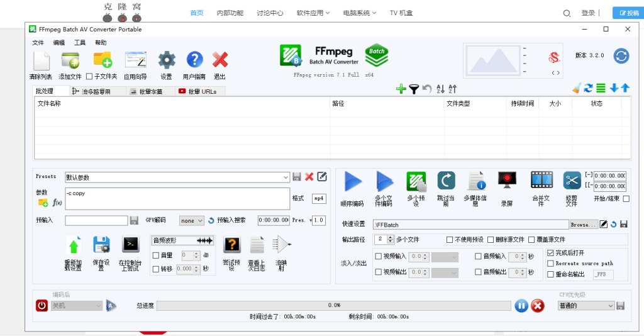The height and width of the screenshot is (336, 644).
Task: Open 查看上次日志 last log
Action: pos(257,245)
